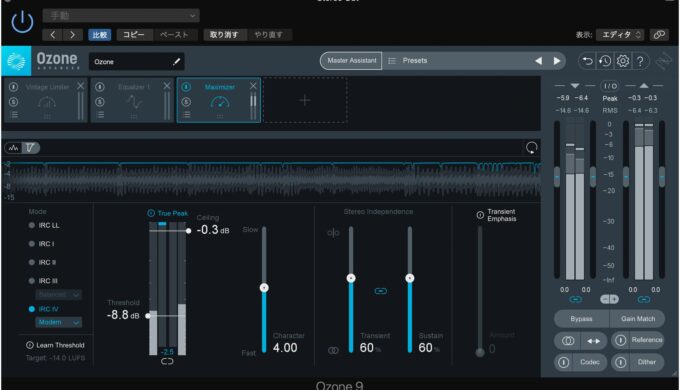Remove the Maximizer module
Screen dimensions: 680x390
pyautogui.click(x=253, y=86)
